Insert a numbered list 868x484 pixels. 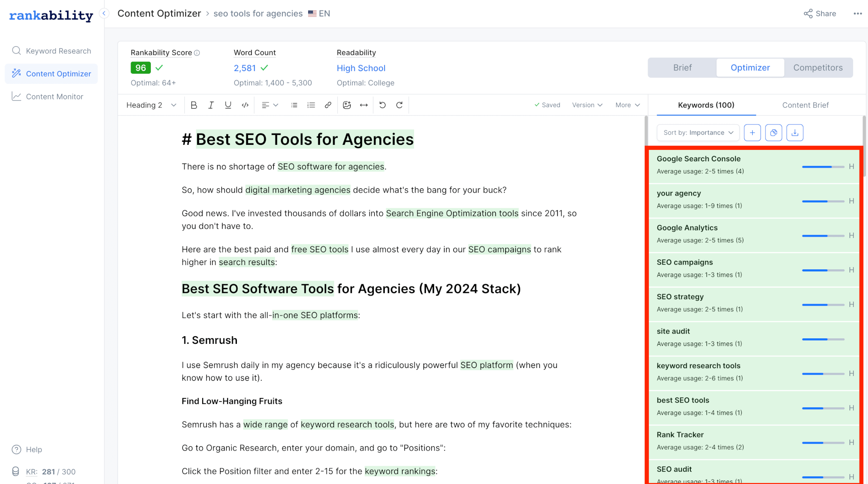pos(311,105)
